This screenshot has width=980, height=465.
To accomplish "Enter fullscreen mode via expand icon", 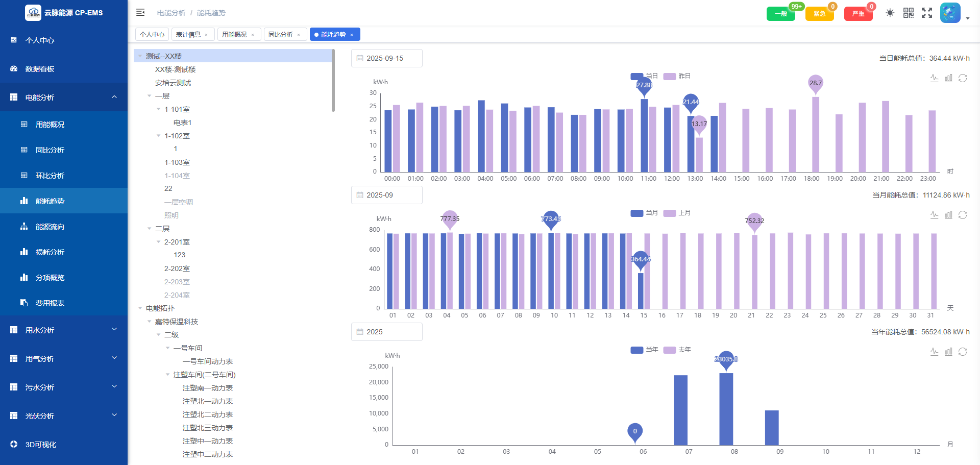I will [x=927, y=13].
